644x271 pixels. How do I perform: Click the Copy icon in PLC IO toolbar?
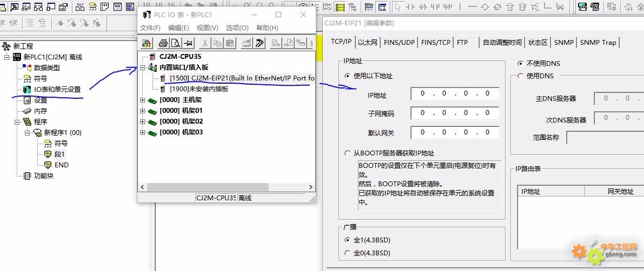(x=218, y=43)
